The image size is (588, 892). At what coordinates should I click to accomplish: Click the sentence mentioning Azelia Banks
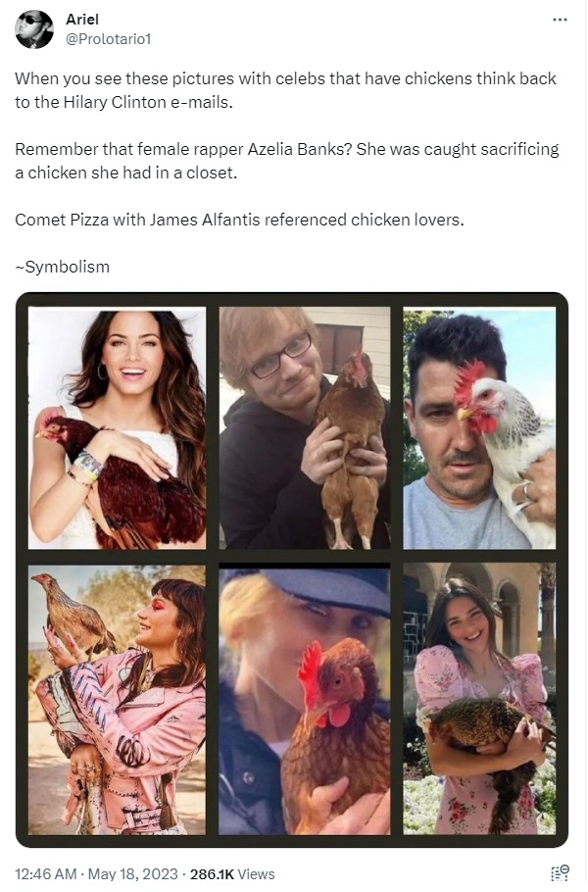286,161
